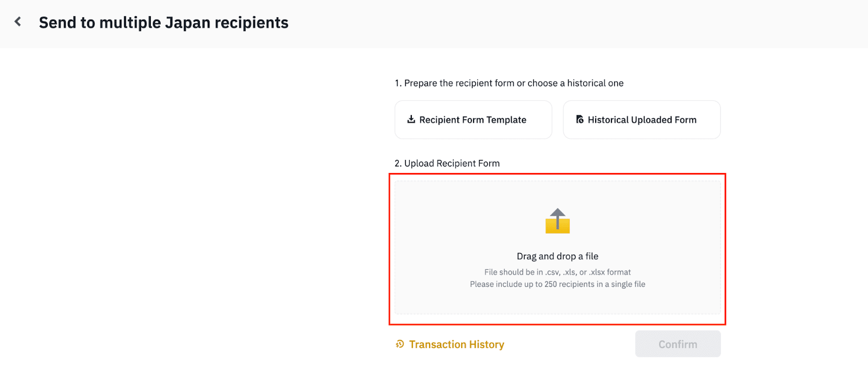The image size is (868, 373).
Task: Open the Transaction History link
Action: coord(450,344)
